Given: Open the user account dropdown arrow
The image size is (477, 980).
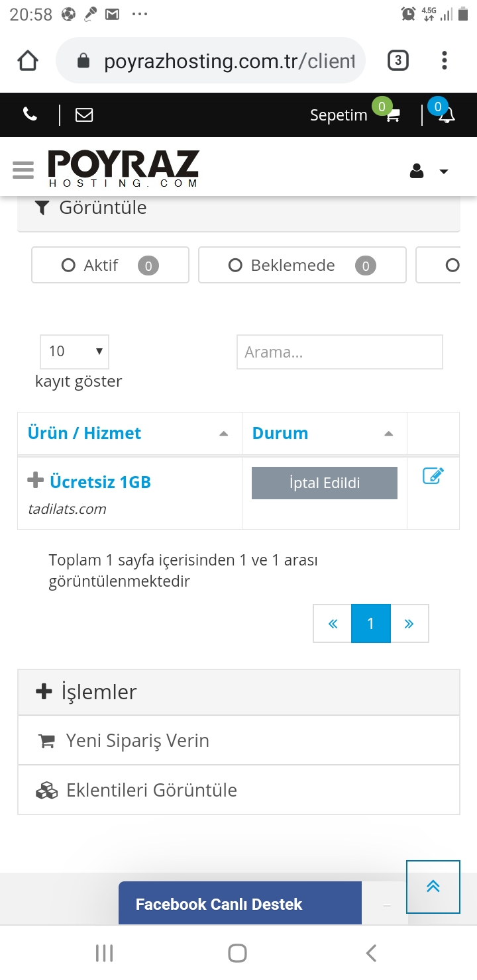Looking at the screenshot, I should pyautogui.click(x=444, y=171).
